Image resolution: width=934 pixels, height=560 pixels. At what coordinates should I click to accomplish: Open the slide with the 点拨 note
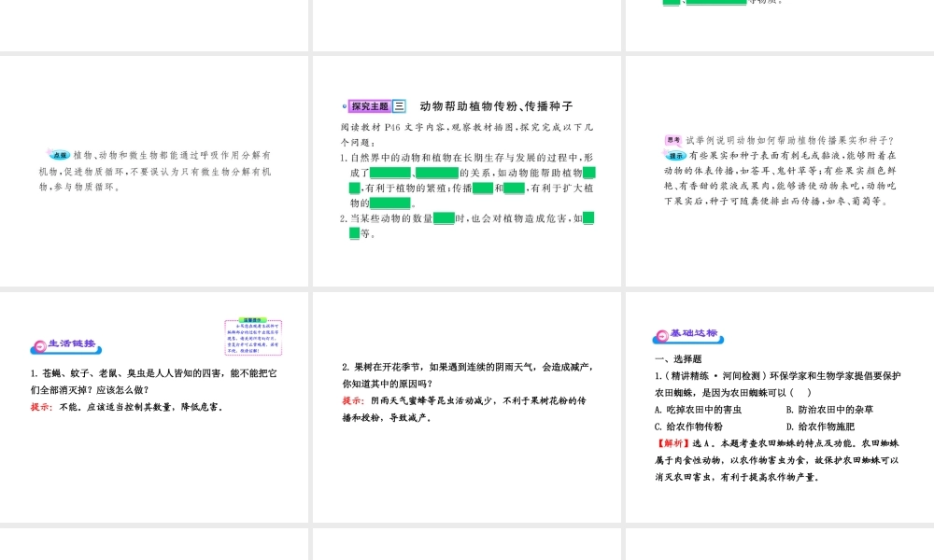pyautogui.click(x=154, y=171)
